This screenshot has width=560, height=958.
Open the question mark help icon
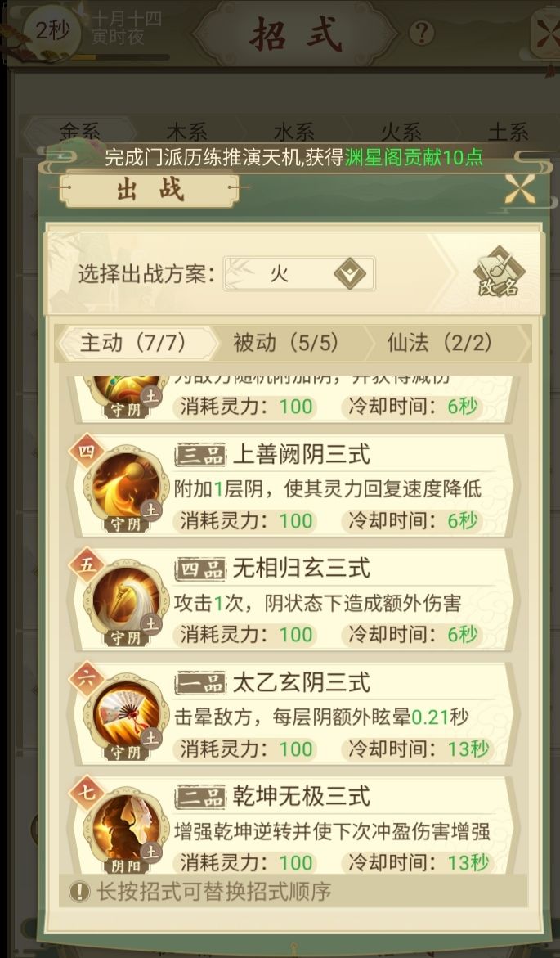[421, 33]
